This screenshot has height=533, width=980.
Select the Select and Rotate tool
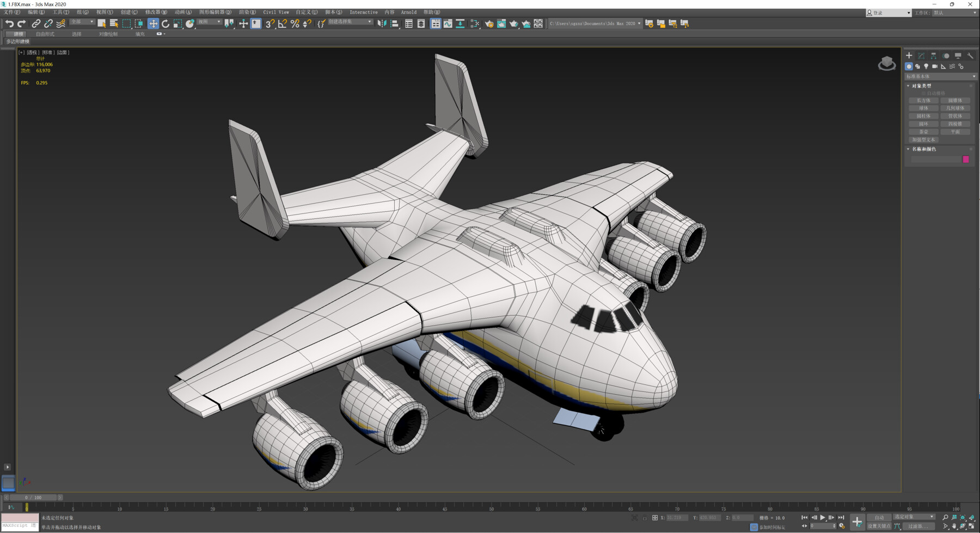coord(165,23)
